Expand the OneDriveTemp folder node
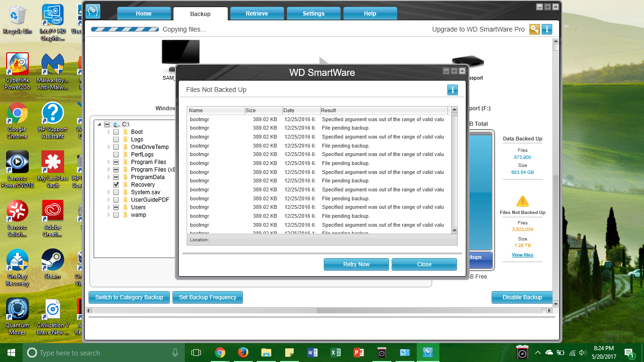The image size is (644, 362). [x=109, y=147]
